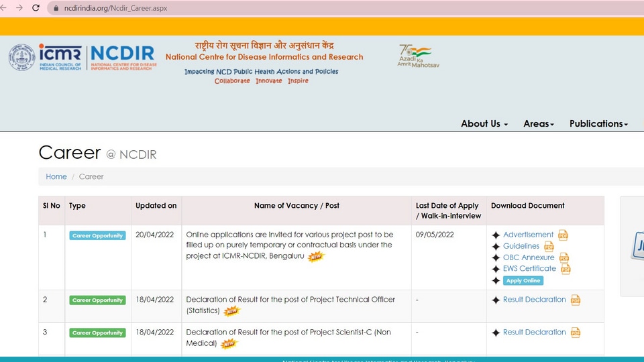
Task: Open the PDF icon beside Guidelines
Action: coord(549,246)
